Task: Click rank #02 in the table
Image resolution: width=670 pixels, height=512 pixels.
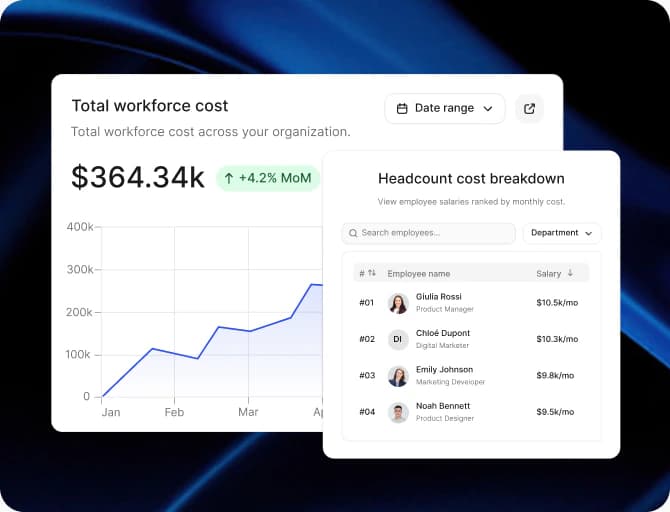Action: tap(367, 339)
